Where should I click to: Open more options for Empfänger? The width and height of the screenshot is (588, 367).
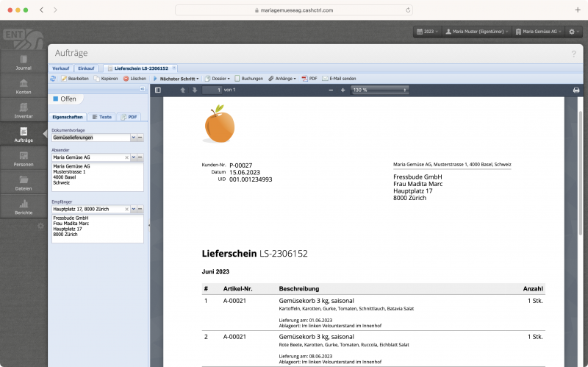click(x=140, y=209)
